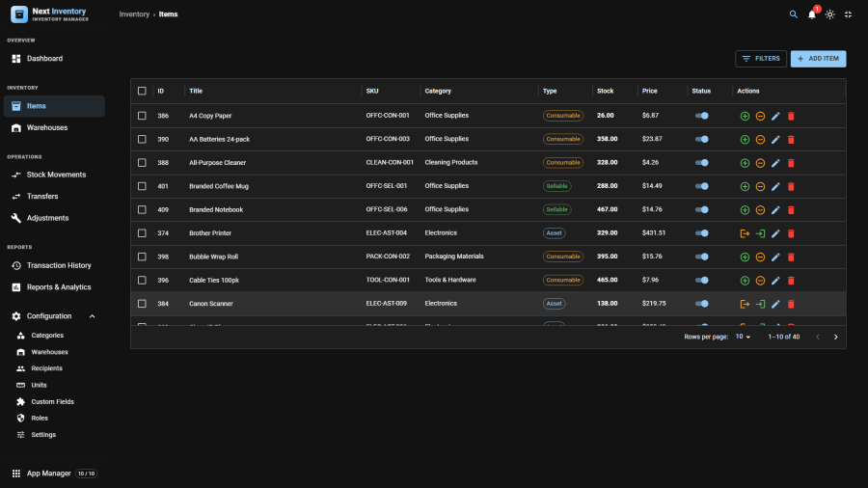Edit the Canon Scanner item
Image resolution: width=868 pixels, height=488 pixels.
(775, 305)
